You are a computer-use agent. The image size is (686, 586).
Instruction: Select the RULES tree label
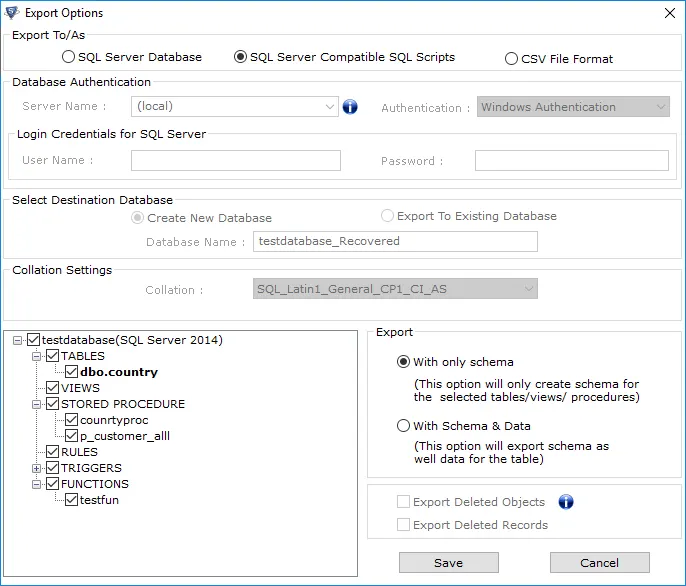point(79,452)
